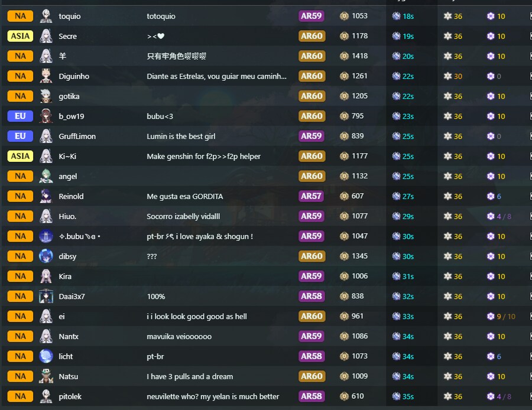Screen dimensions: 532x410
Task: Click the ASIA region badge for Secre
Action: point(20,36)
